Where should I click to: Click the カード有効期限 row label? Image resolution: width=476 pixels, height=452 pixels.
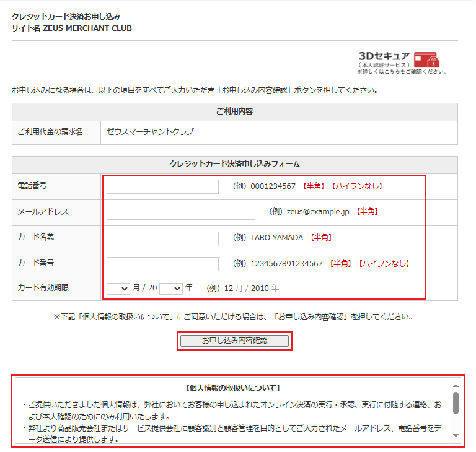pos(43,288)
